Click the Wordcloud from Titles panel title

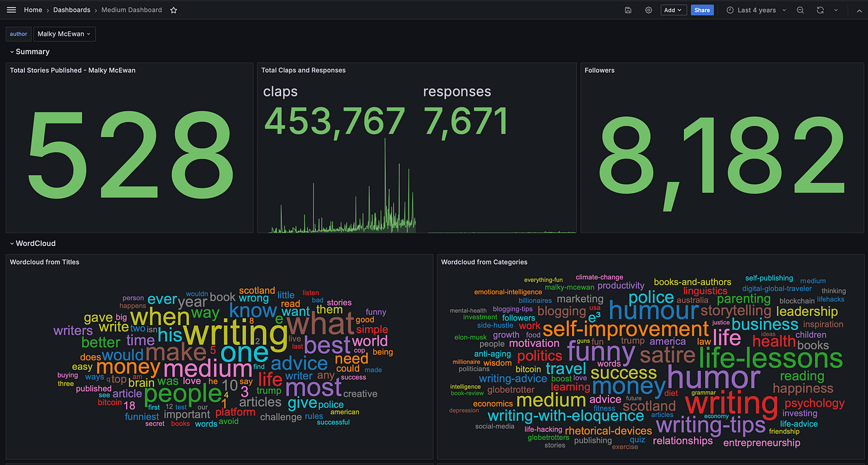coord(45,262)
